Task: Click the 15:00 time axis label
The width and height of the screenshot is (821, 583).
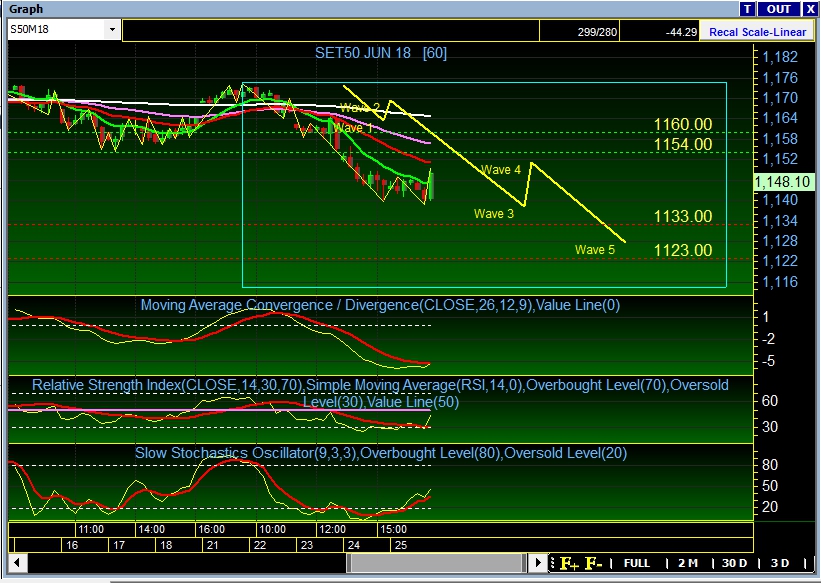Action: pyautogui.click(x=393, y=530)
